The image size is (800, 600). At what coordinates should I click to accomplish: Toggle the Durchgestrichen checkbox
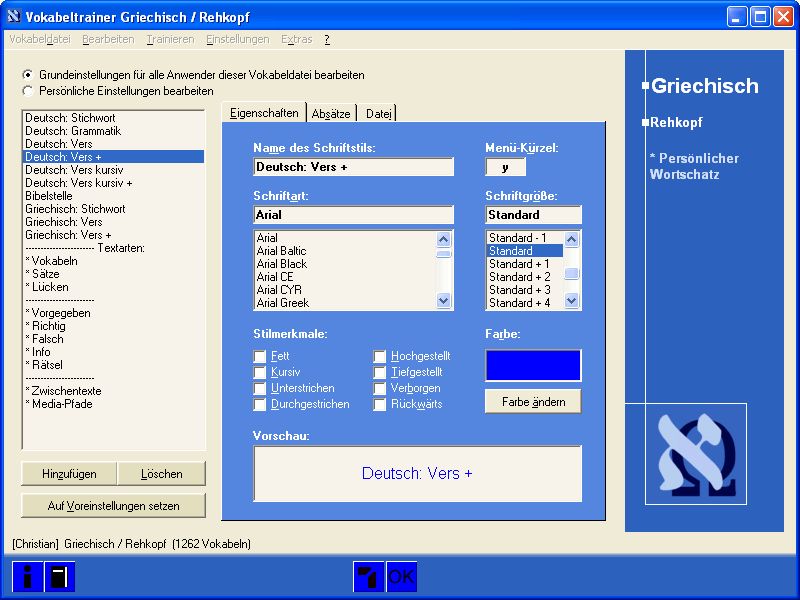pos(260,404)
